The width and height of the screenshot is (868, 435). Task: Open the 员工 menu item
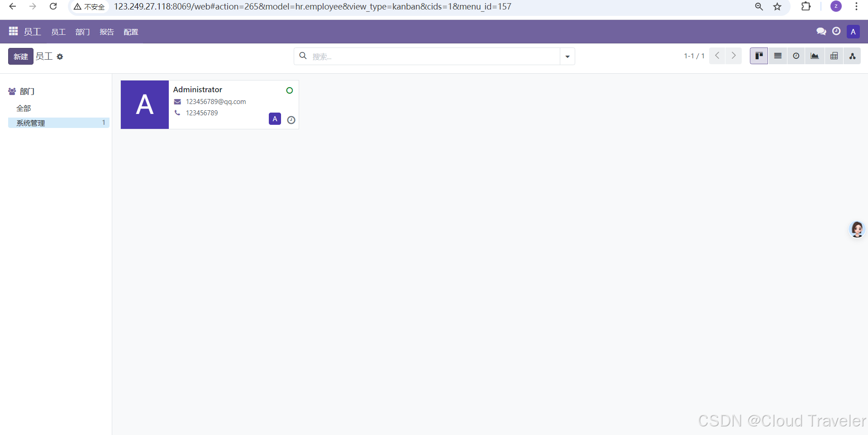[x=58, y=32]
